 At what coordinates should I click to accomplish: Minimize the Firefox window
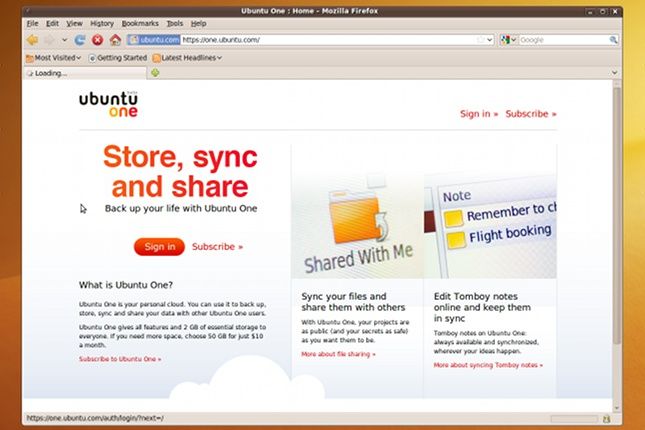pyautogui.click(x=590, y=12)
